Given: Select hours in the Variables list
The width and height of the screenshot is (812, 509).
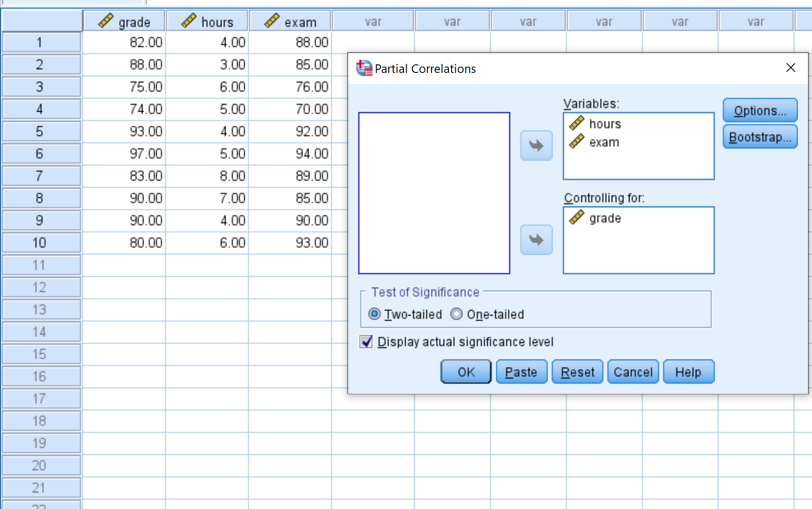Looking at the screenshot, I should click(605, 124).
